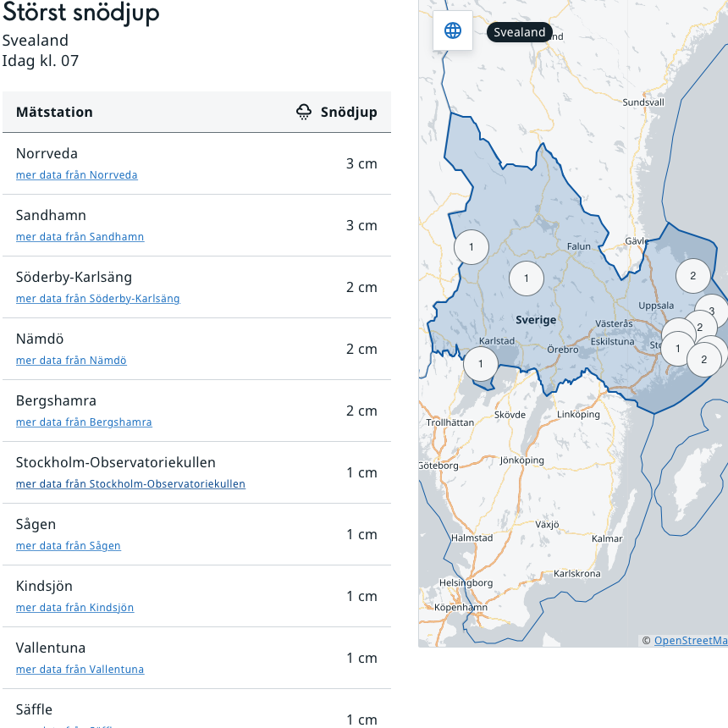This screenshot has height=728, width=728.
Task: Click the westernmost map marker labeled 1
Action: (472, 247)
